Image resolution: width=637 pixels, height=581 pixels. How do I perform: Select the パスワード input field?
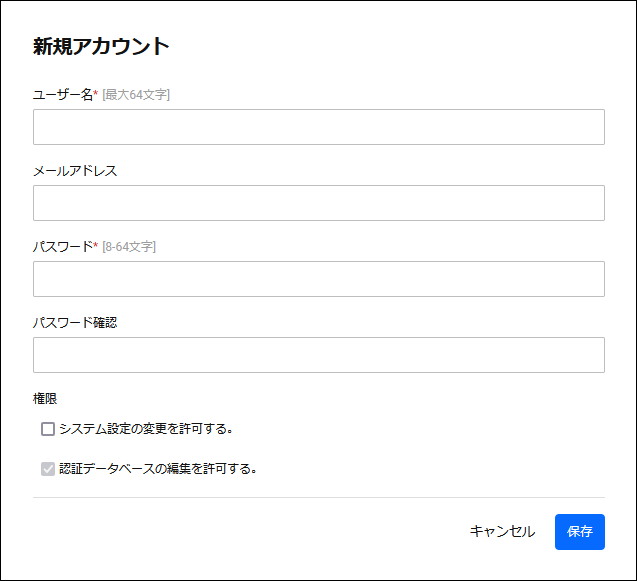[x=319, y=279]
